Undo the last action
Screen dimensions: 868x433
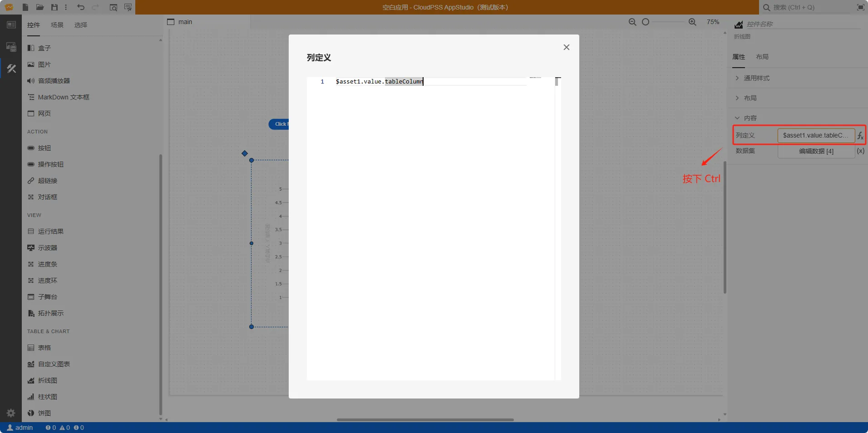[81, 7]
